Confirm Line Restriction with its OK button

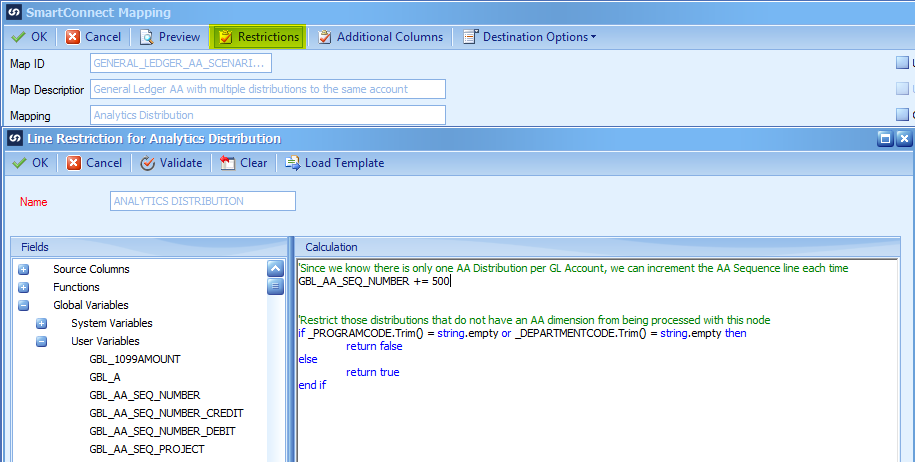(x=31, y=163)
